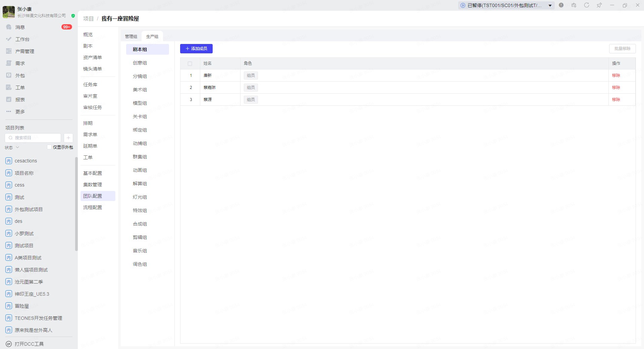Switch to the 管理组 tab
The width and height of the screenshot is (644, 349).
click(x=131, y=37)
